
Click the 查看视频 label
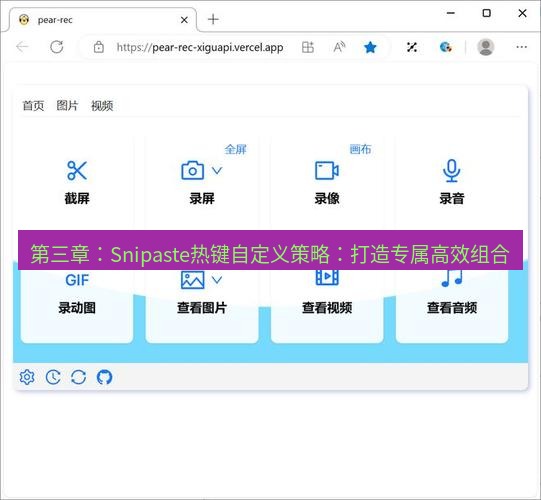327,308
